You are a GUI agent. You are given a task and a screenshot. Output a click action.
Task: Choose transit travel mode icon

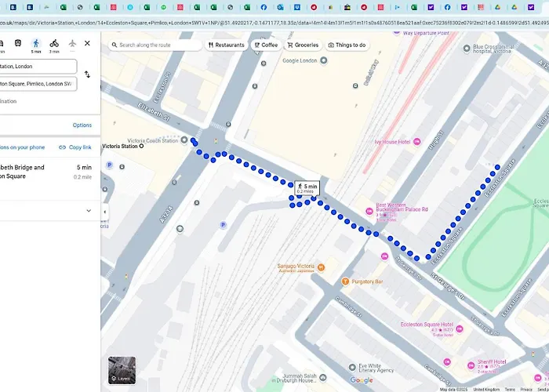coord(18,43)
